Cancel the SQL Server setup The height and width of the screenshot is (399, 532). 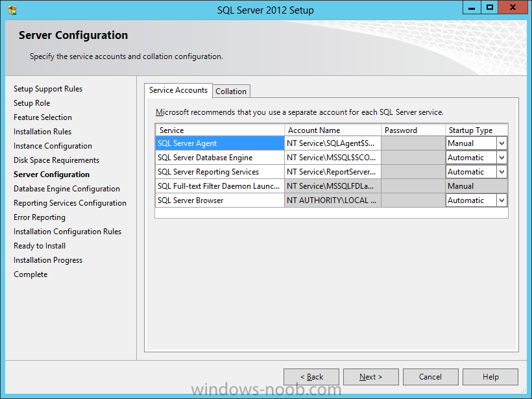pos(431,376)
